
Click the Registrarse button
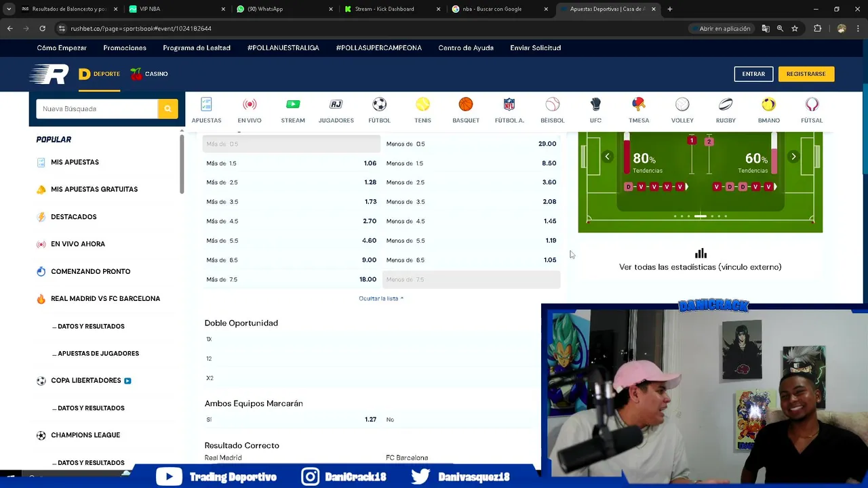806,74
